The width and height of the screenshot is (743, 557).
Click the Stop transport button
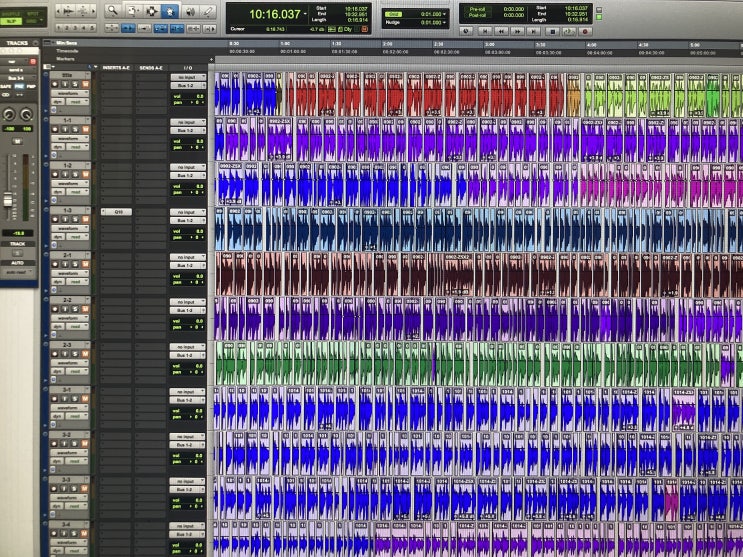(551, 31)
